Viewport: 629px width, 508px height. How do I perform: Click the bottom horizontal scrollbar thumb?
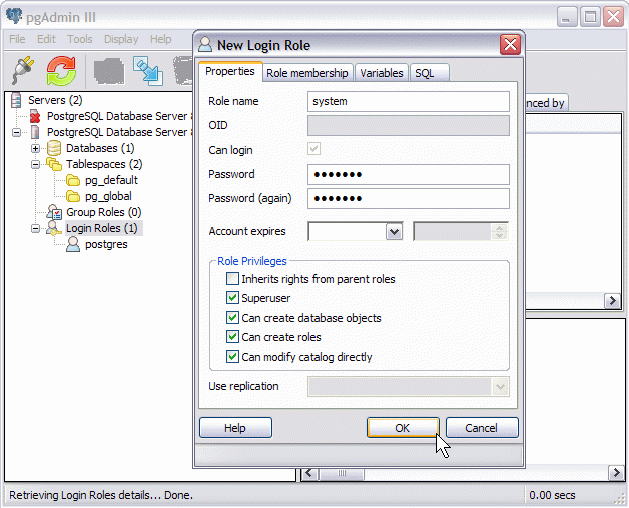point(342,473)
